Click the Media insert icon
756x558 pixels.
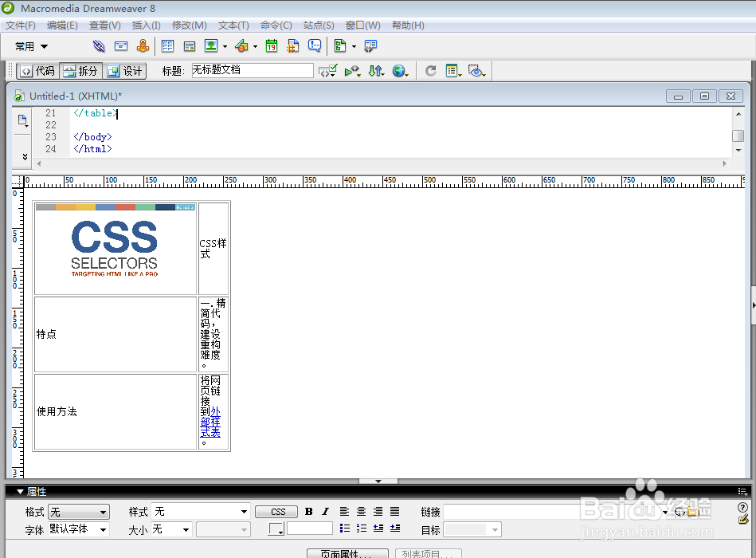241,46
